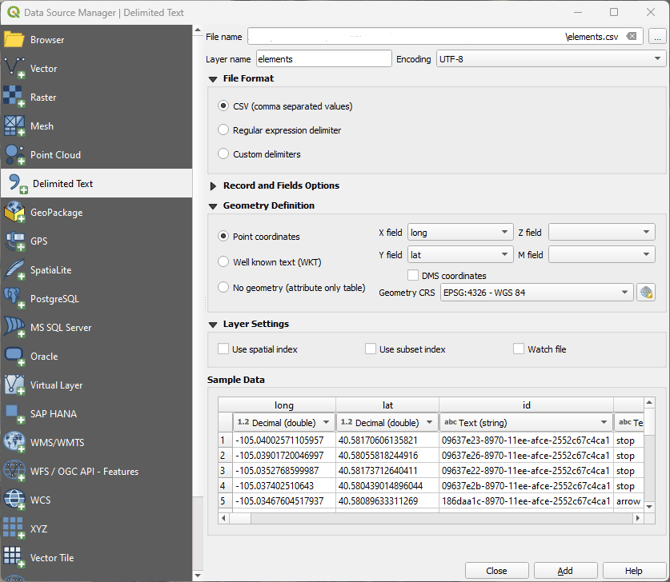670x582 pixels.
Task: Select the Raster source icon
Action: click(14, 97)
